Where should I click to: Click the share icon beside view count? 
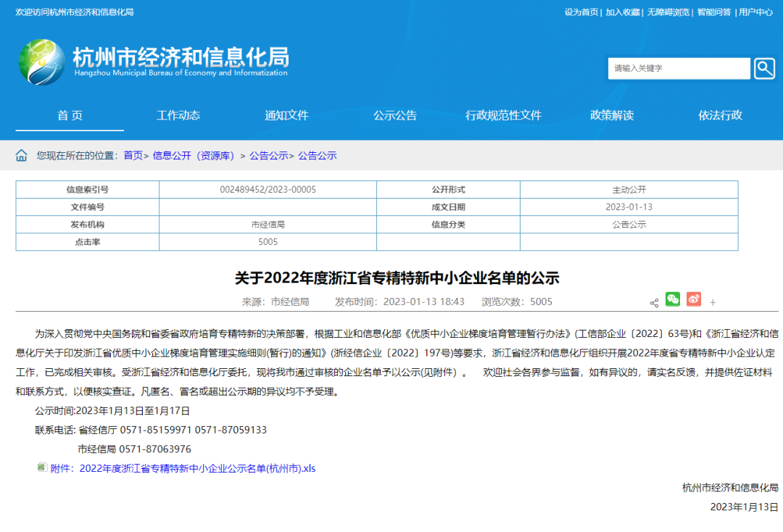pyautogui.click(x=654, y=302)
